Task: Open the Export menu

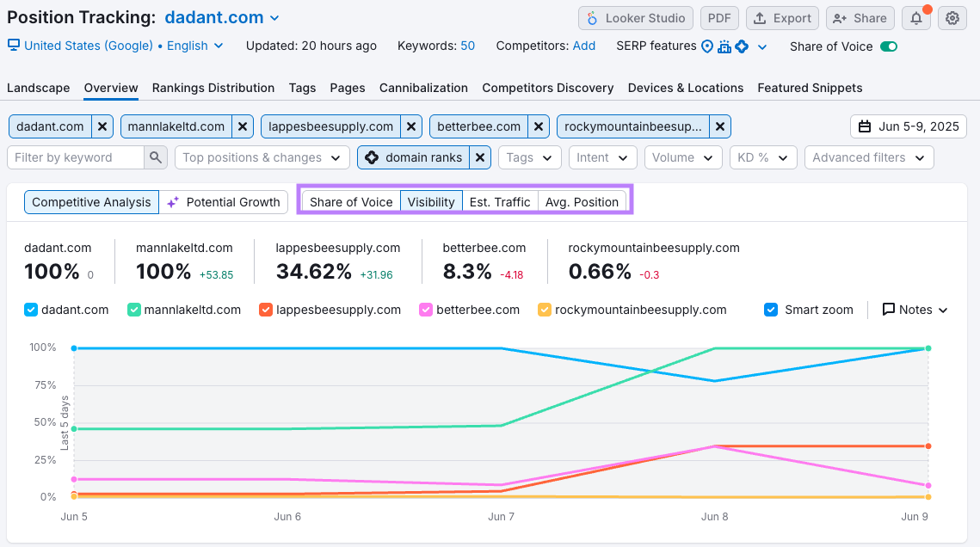Action: pos(781,17)
